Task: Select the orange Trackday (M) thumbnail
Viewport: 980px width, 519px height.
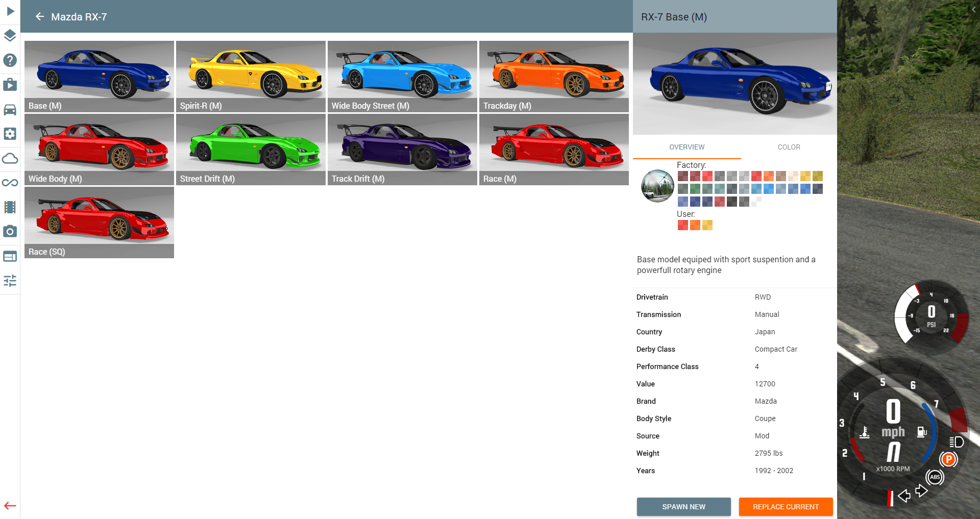Action: point(554,77)
